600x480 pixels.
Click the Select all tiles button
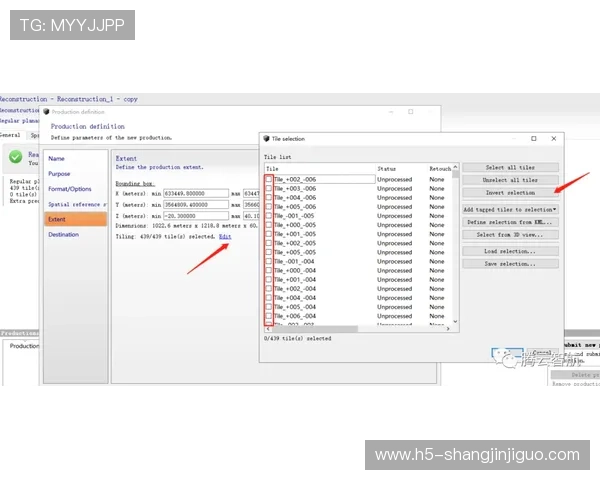pyautogui.click(x=510, y=168)
